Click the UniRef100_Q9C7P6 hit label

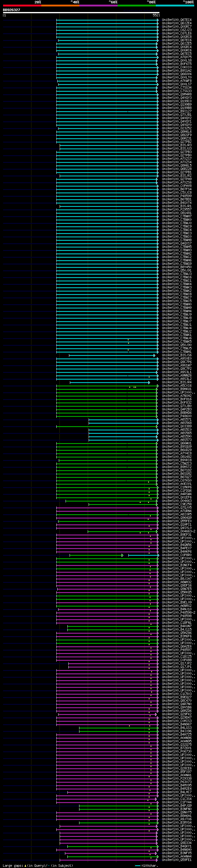tap(177, 362)
